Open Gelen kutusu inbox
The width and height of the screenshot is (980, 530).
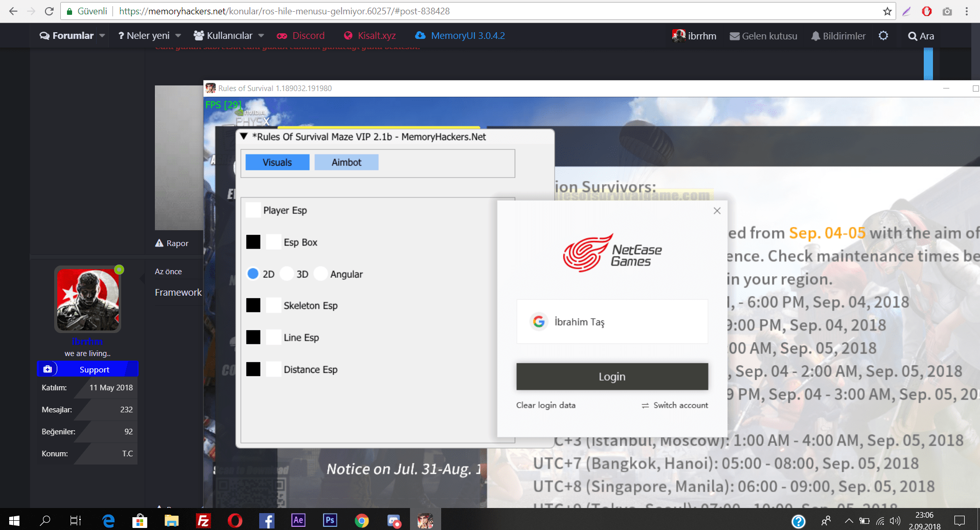763,36
